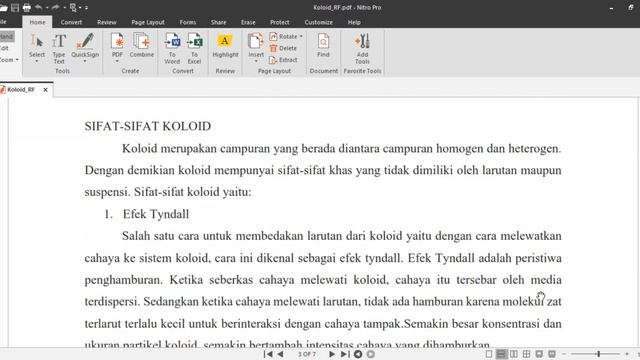Go to the next page
640x360 pixels.
point(332,354)
